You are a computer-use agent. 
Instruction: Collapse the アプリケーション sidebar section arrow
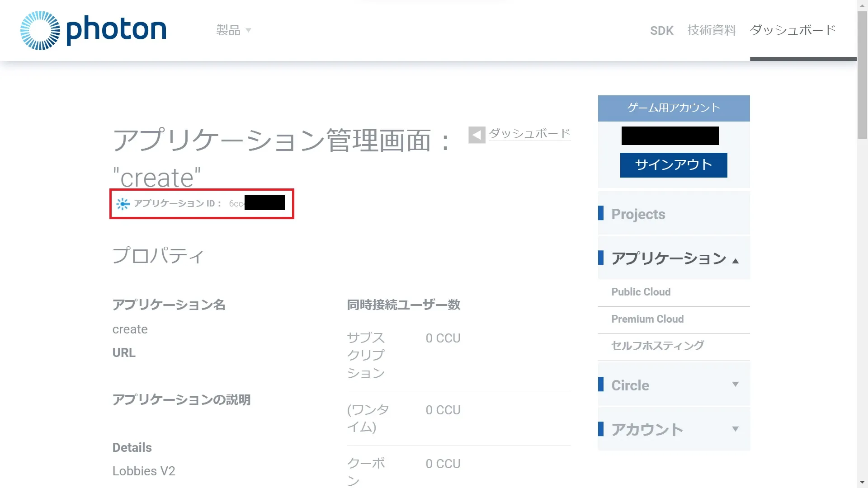(736, 261)
